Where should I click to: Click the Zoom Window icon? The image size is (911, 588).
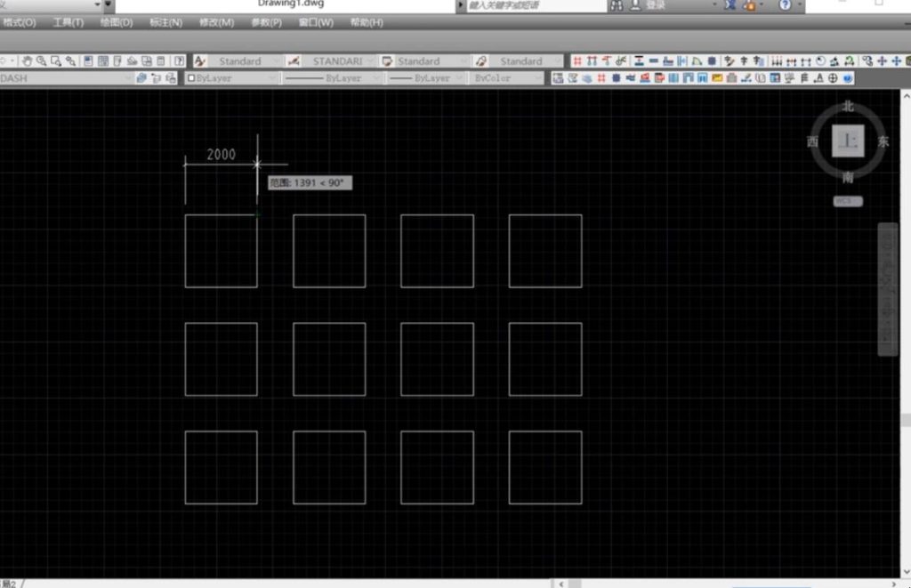pos(55,61)
